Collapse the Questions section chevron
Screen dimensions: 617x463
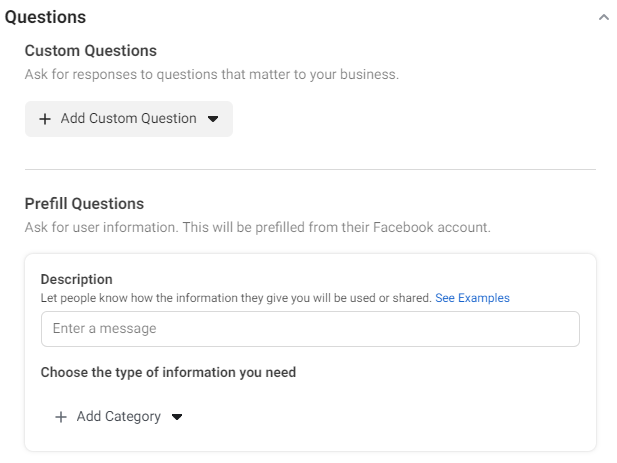tap(604, 17)
